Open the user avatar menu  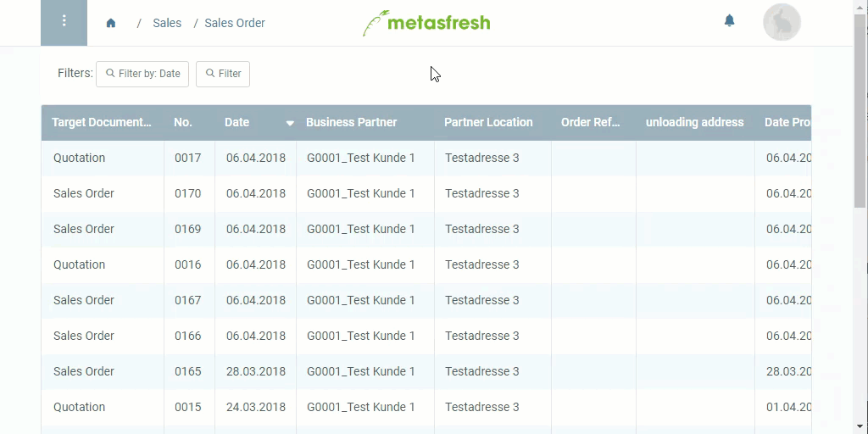tap(782, 22)
